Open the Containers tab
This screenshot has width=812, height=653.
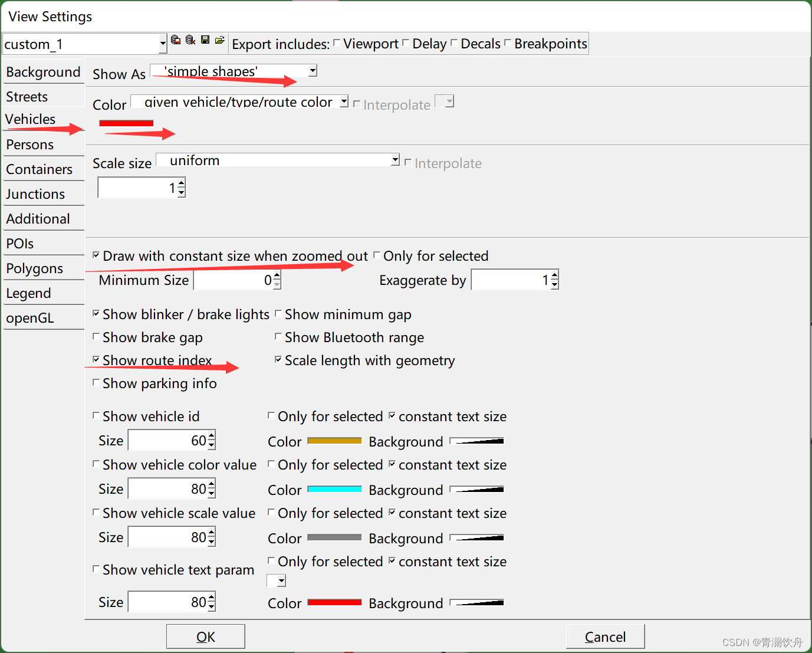[44, 169]
